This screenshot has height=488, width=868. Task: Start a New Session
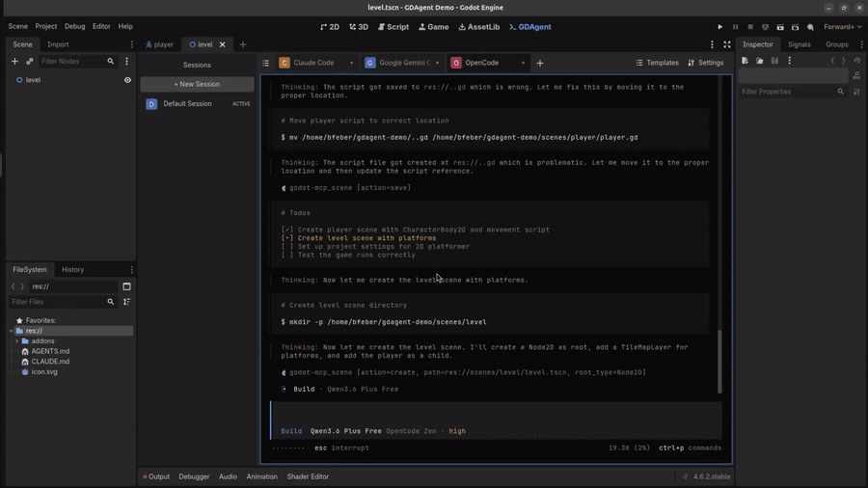click(197, 84)
